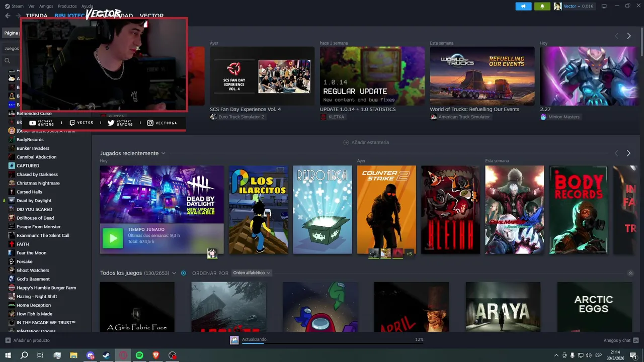Open OBS Studio from the taskbar
Image resolution: width=644 pixels, height=362 pixels.
click(173, 355)
